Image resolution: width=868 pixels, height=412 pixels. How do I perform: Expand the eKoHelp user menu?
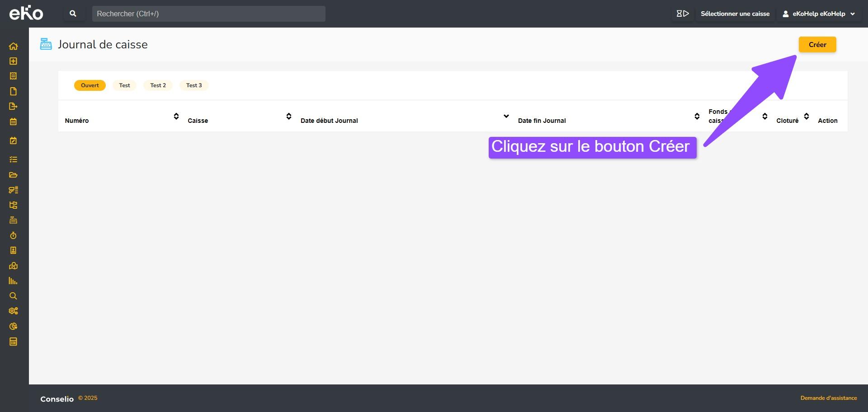(x=819, y=14)
